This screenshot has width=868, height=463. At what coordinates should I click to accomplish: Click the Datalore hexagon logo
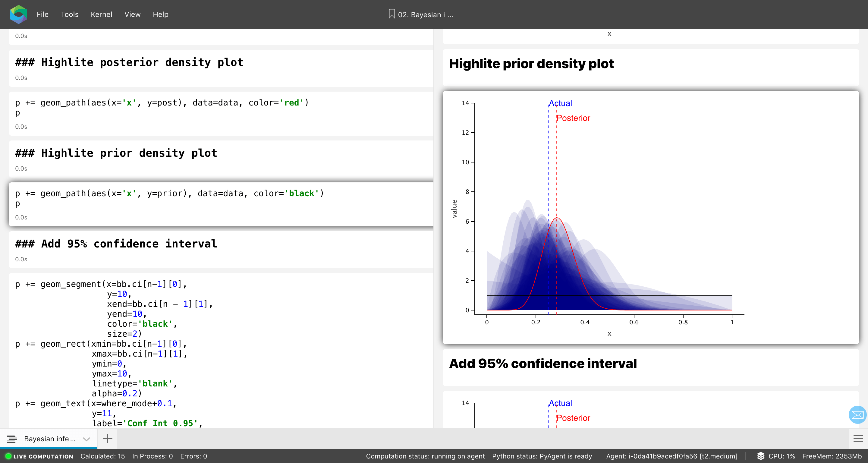(18, 14)
